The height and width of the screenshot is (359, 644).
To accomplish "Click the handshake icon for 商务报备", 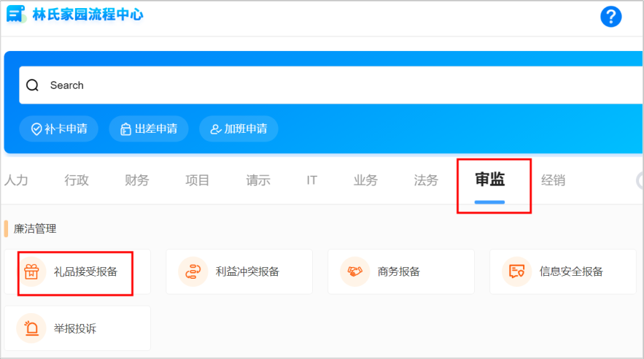I will pos(355,271).
